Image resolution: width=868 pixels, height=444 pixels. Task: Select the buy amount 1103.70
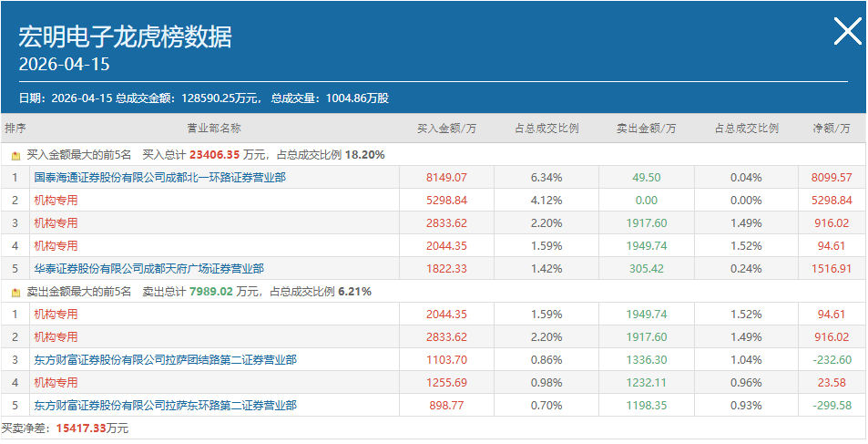click(446, 360)
